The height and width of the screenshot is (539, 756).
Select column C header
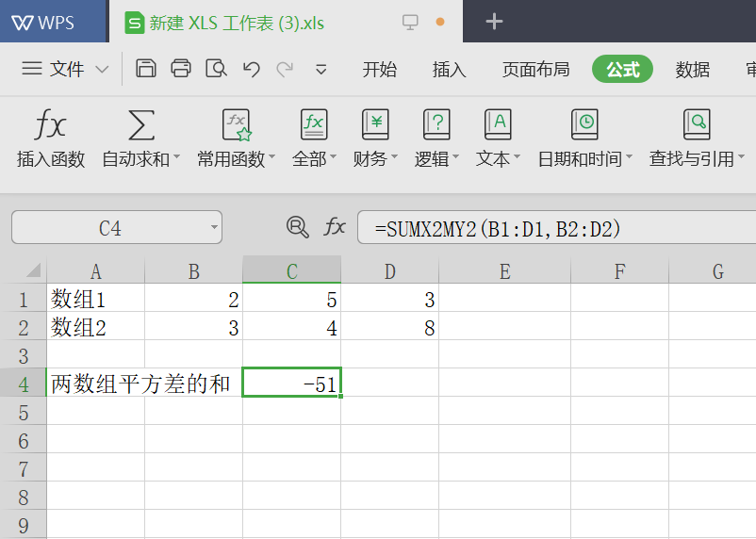pyautogui.click(x=291, y=271)
